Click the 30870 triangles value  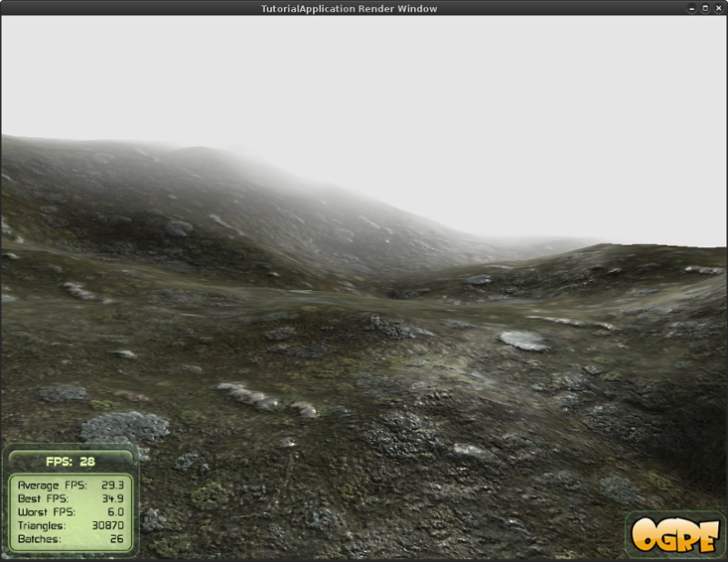pos(107,526)
